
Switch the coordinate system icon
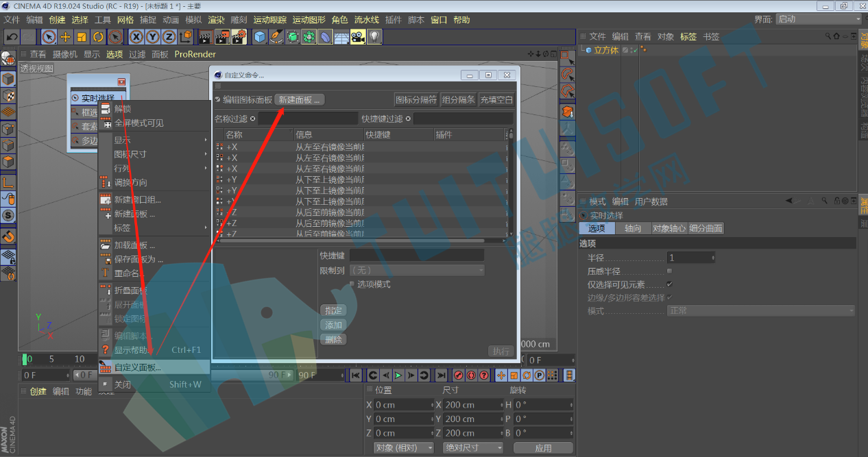[186, 37]
